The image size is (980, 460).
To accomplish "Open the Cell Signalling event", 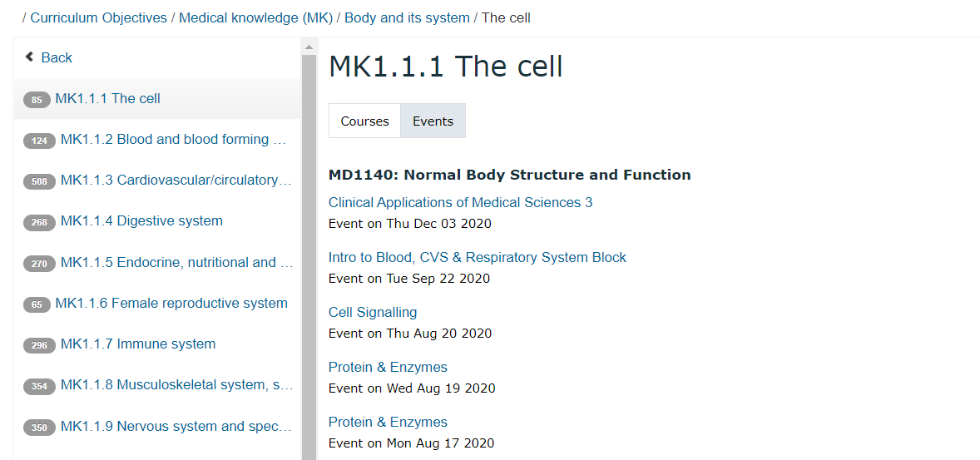I will click(373, 312).
